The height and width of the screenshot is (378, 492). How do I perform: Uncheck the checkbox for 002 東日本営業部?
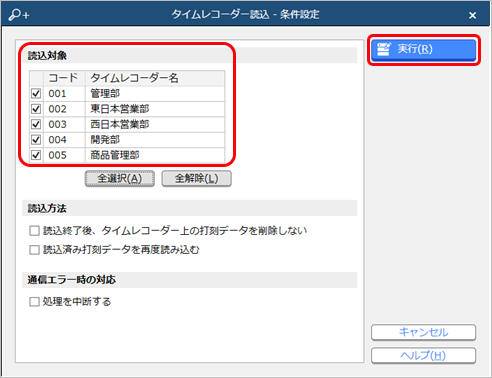tap(36, 109)
